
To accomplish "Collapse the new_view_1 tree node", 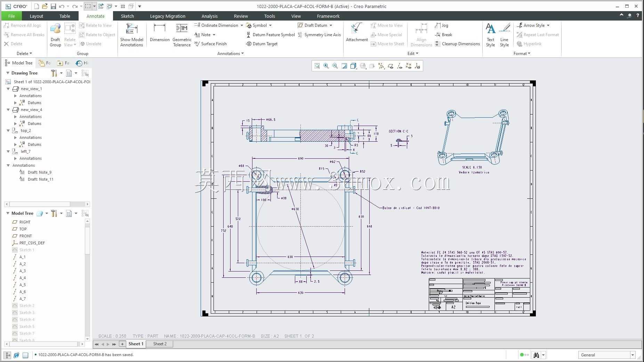I will [x=8, y=89].
